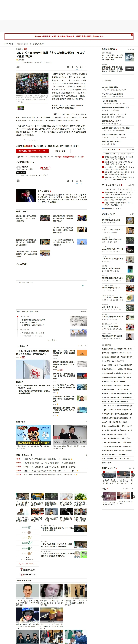Click Hatena B! icon below author section

point(81,181)
